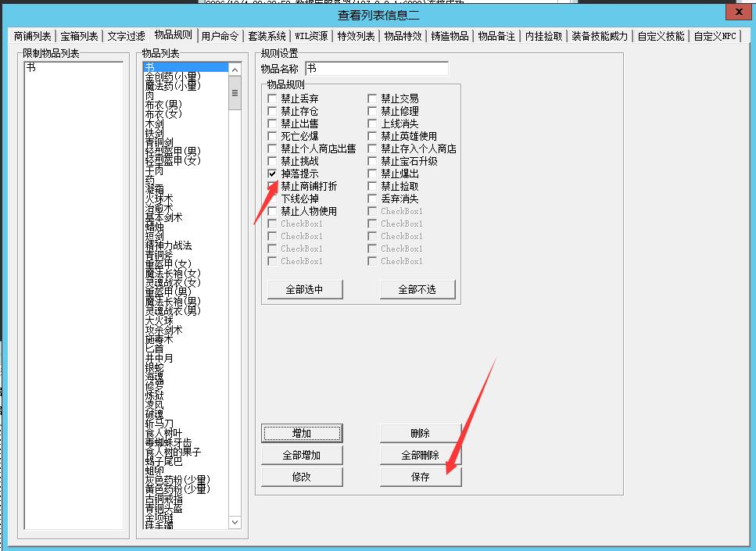Viewport: 756px width, 551px height.
Task: Tick 禁止个人商店出售 checkbox
Action: coord(272,148)
